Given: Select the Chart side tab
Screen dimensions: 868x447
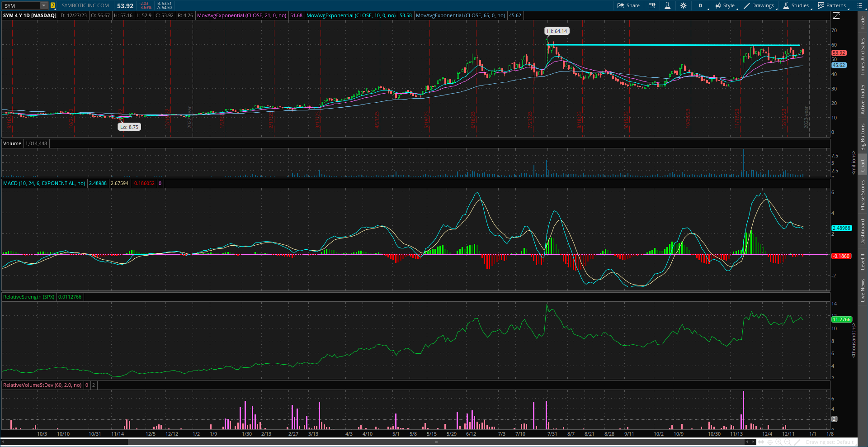Looking at the screenshot, I should click(x=863, y=165).
